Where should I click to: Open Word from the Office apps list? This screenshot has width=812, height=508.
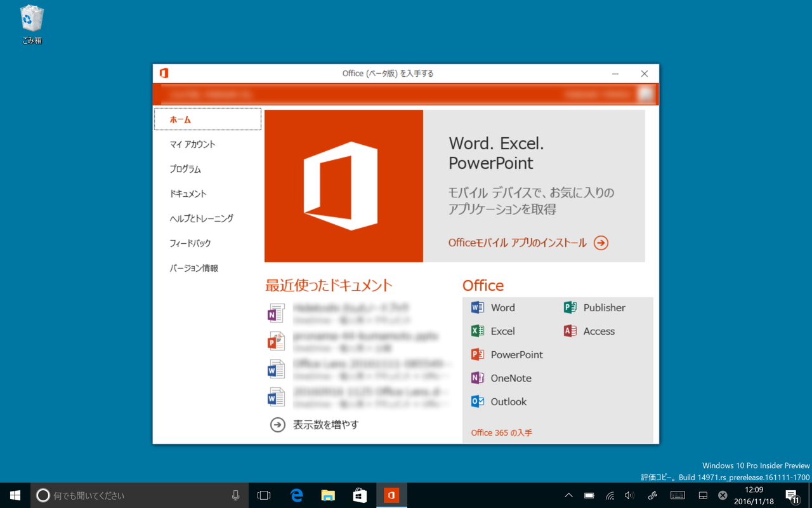coord(501,307)
